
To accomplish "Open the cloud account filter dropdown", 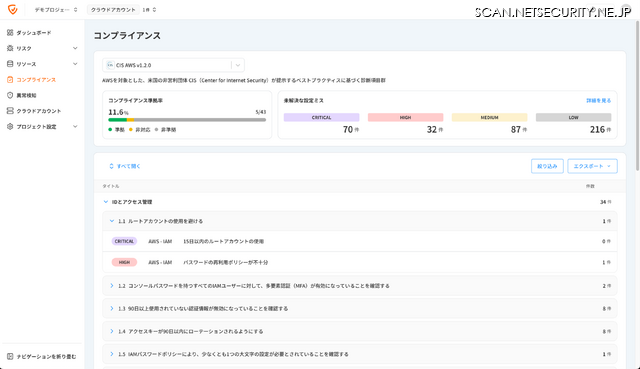I will click(122, 10).
